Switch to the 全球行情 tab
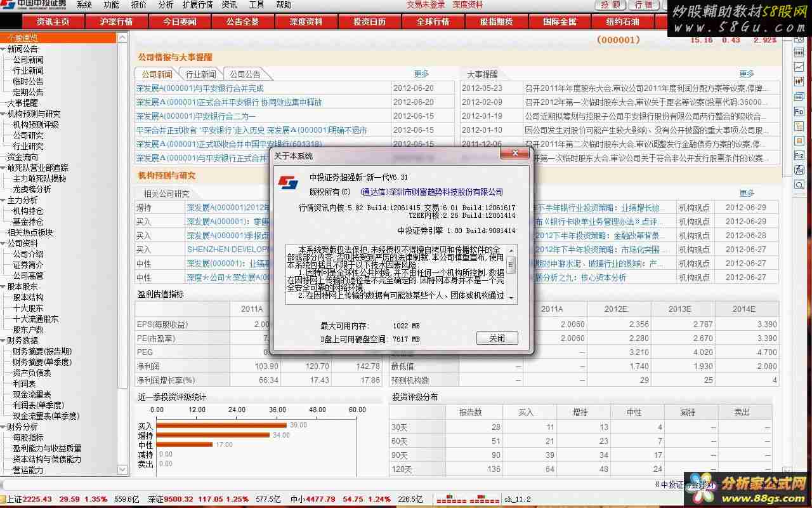The width and height of the screenshot is (812, 508). click(x=433, y=22)
